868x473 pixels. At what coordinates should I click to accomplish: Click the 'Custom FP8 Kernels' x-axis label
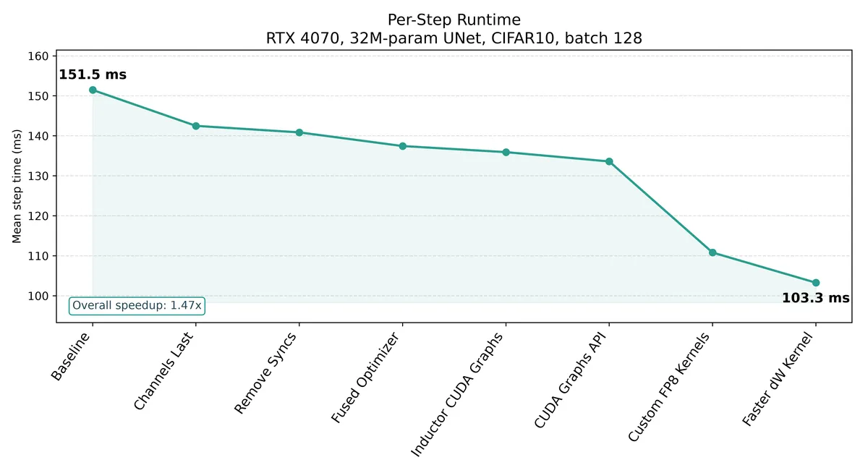click(x=671, y=386)
